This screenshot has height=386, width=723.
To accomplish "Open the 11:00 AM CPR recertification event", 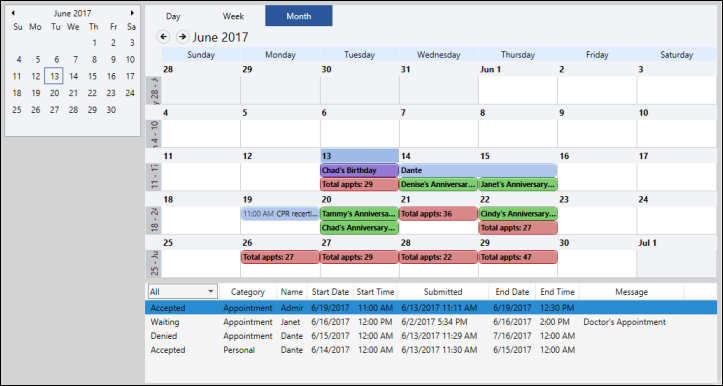I will click(280, 214).
